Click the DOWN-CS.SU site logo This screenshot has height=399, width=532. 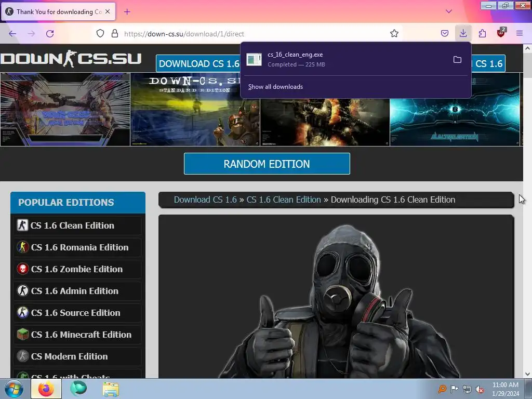(71, 59)
